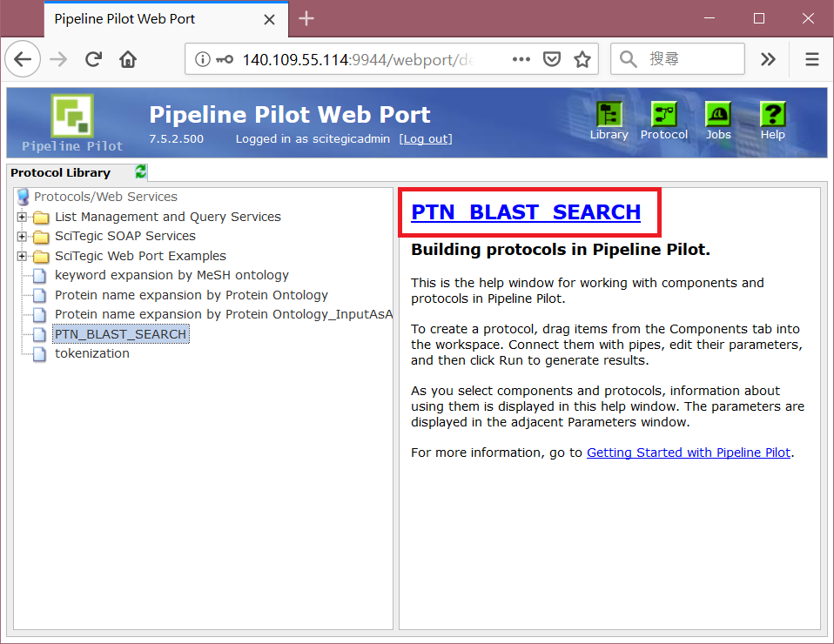Select tokenization protocol
Screen dimensions: 834x644
[92, 353]
